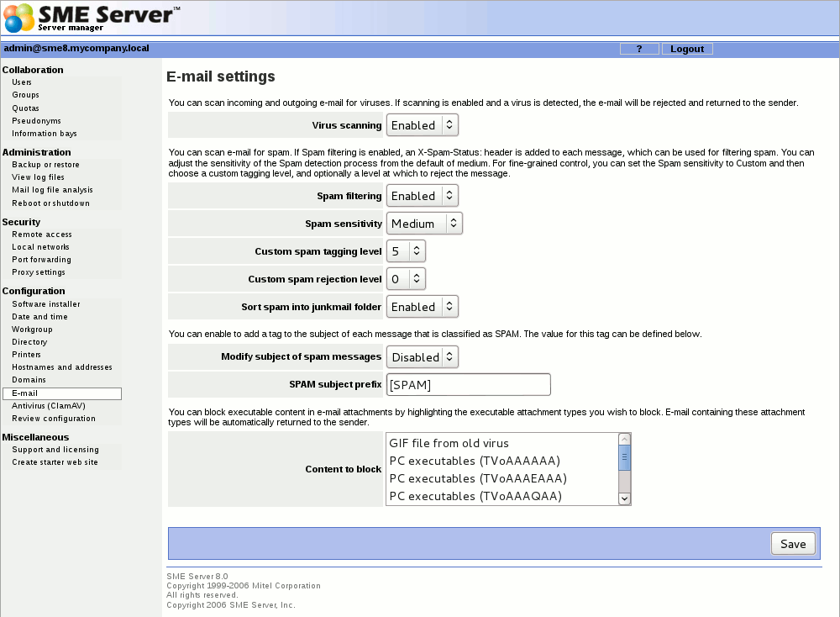Open Review configuration
Image resolution: width=840 pixels, height=617 pixels.
(54, 419)
